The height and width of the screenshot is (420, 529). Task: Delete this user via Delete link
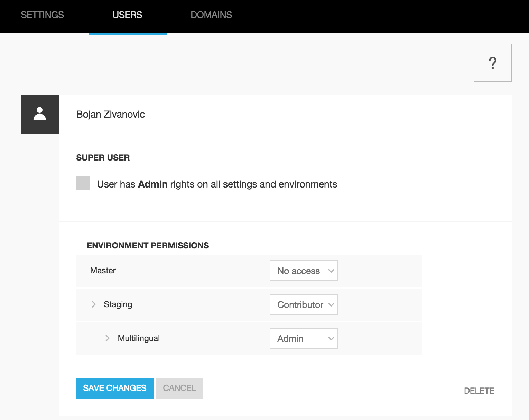tap(479, 391)
